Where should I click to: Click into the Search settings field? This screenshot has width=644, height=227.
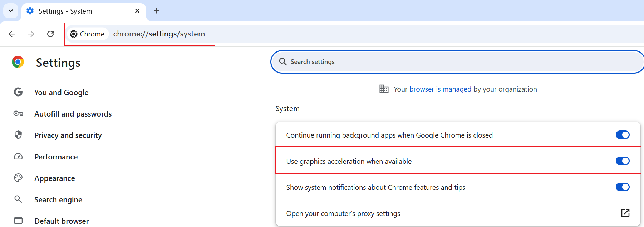point(458,62)
